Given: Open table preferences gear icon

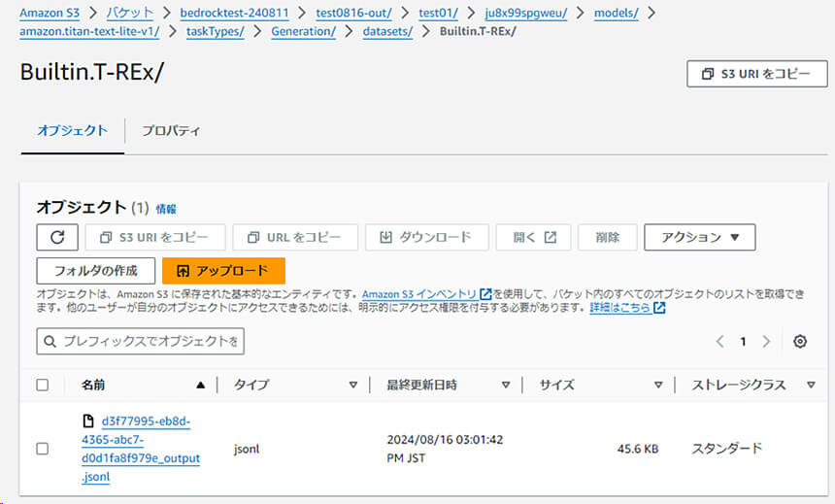Looking at the screenshot, I should pyautogui.click(x=800, y=342).
